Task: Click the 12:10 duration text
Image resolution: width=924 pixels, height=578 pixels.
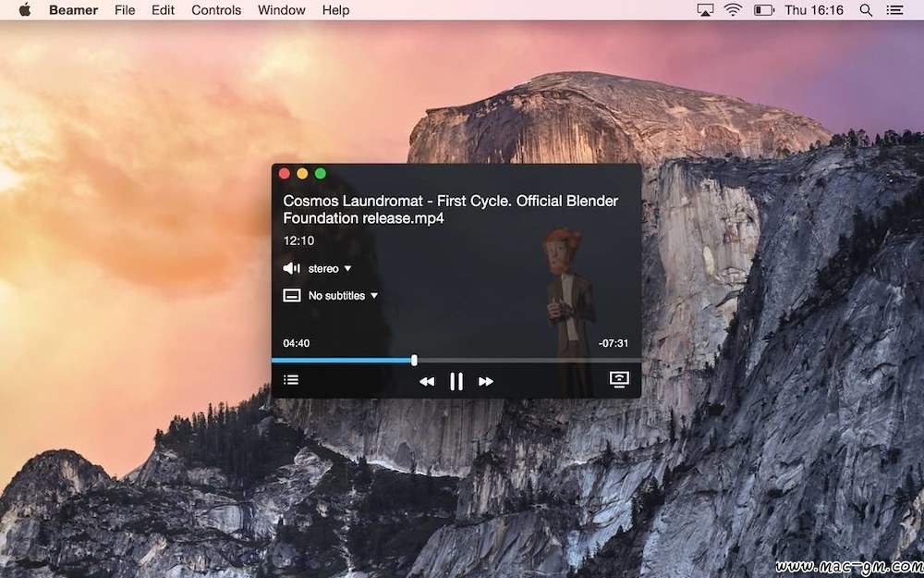Action: [x=298, y=240]
